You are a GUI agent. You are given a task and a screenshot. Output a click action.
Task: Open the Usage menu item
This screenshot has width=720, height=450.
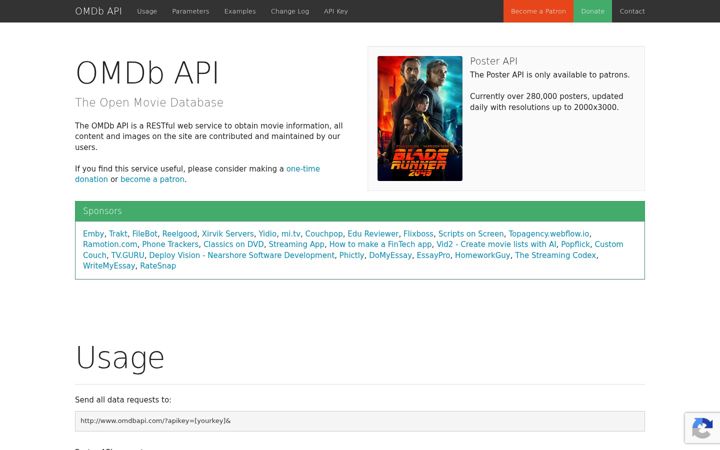147,11
